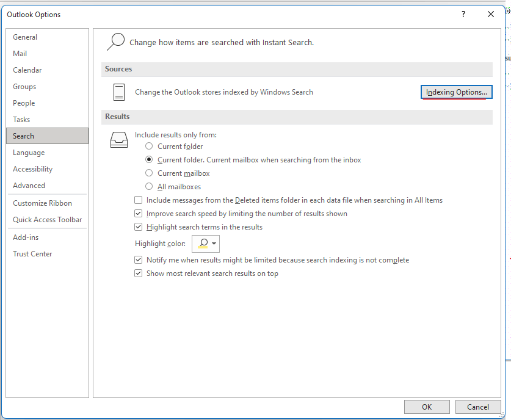Screen dimensions: 511x420
Task: Open the General options category
Action: [x=47, y=37]
